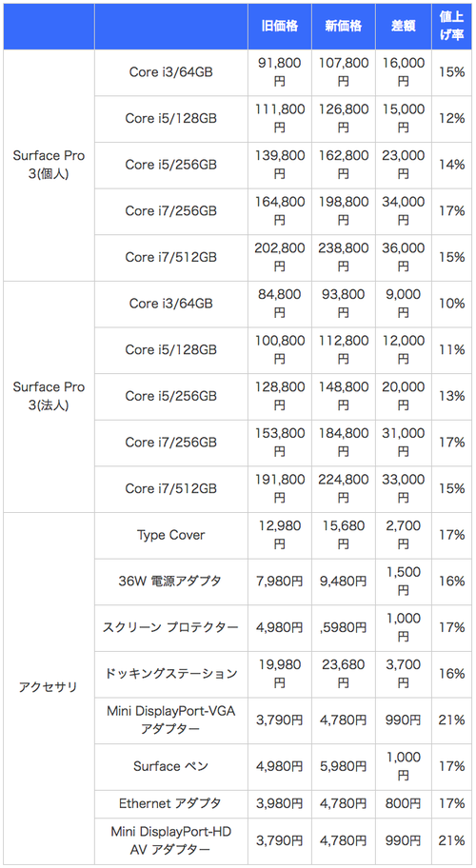Click the ,5980円 new price cell
Screen dimensions: 476x868
coord(344,628)
